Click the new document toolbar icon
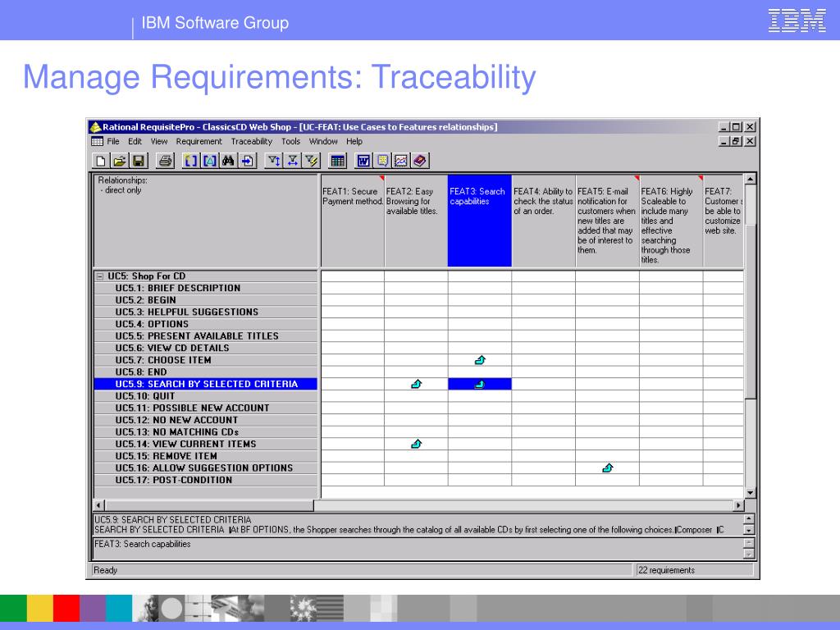 tap(100, 161)
